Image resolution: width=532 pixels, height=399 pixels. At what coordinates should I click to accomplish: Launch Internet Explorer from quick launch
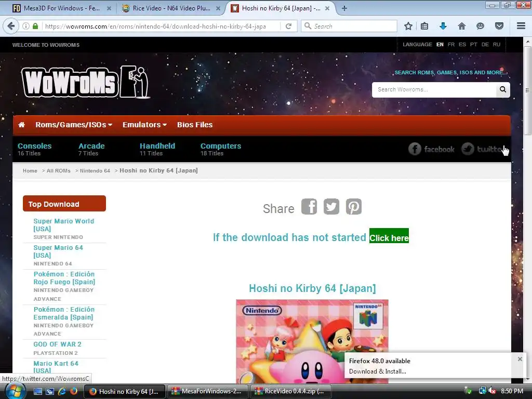click(x=62, y=391)
